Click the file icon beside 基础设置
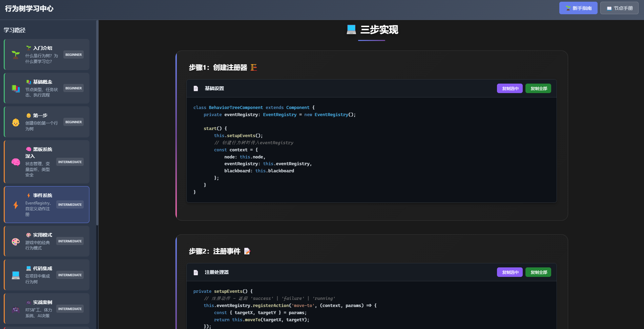Screen dimensions: 644x329 click(x=196, y=88)
